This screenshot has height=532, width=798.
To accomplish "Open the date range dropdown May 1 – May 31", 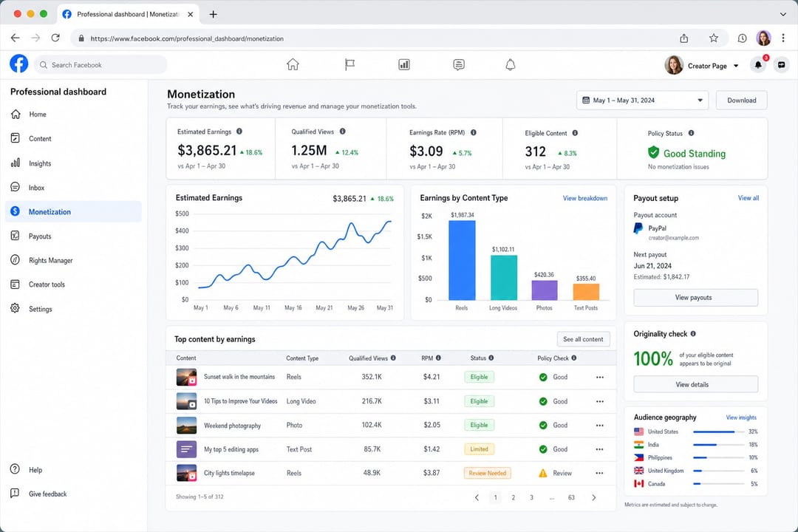I will (643, 100).
